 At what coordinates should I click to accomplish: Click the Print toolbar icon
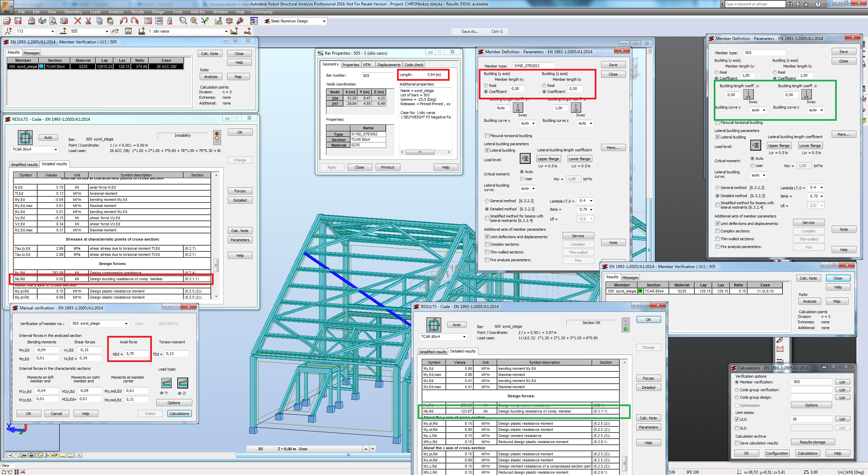click(x=32, y=21)
